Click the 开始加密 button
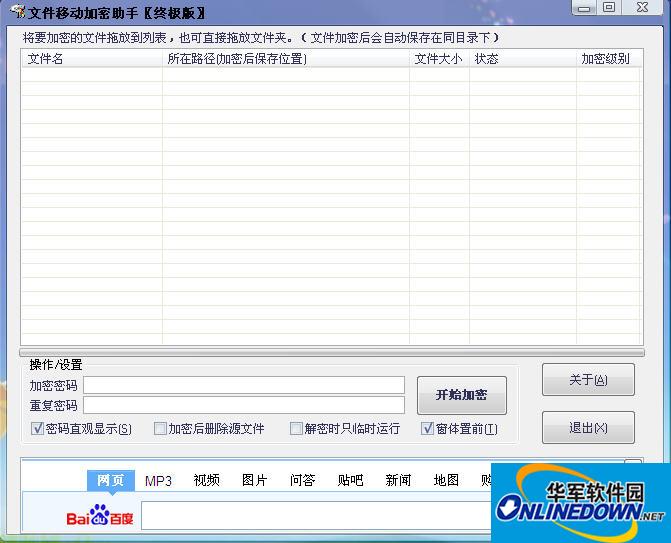Viewport: 671px width, 543px height. click(x=462, y=395)
